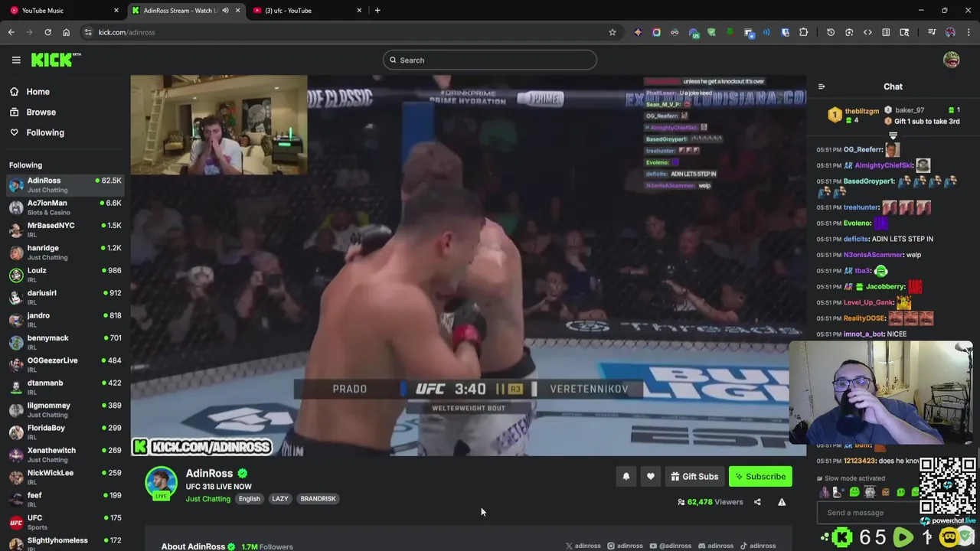980x551 pixels.
Task: Open the Chrome three-dot menu
Action: [x=969, y=32]
